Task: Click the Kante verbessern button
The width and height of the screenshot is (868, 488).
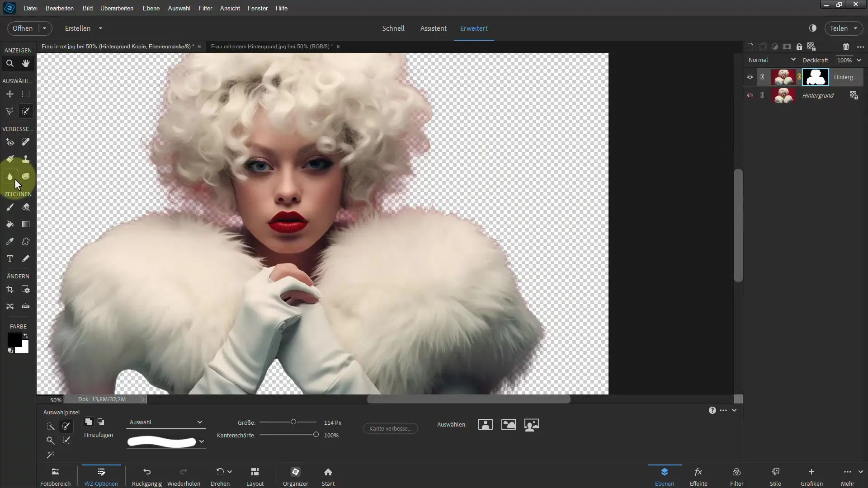Action: click(390, 428)
